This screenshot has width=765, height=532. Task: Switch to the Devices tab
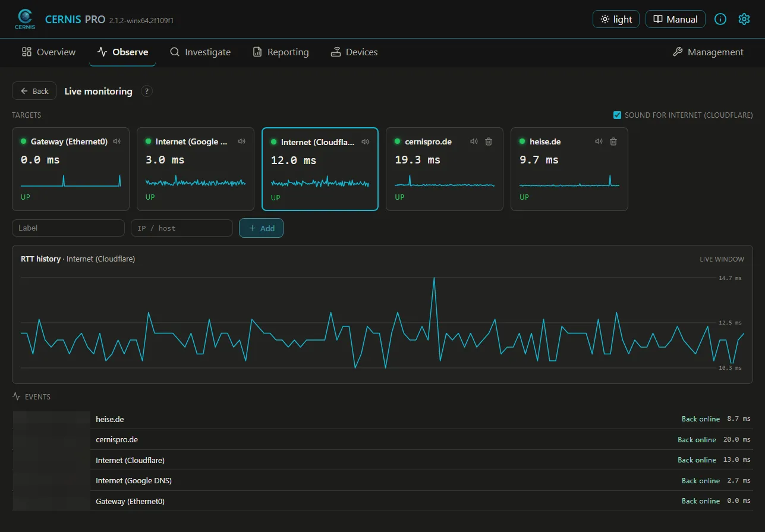pyautogui.click(x=354, y=52)
